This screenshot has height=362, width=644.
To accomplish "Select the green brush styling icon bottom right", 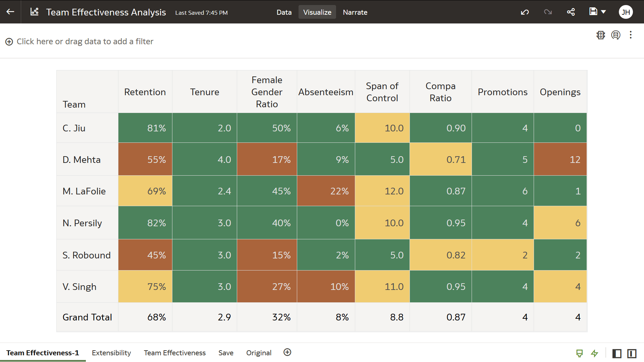I will (580, 353).
